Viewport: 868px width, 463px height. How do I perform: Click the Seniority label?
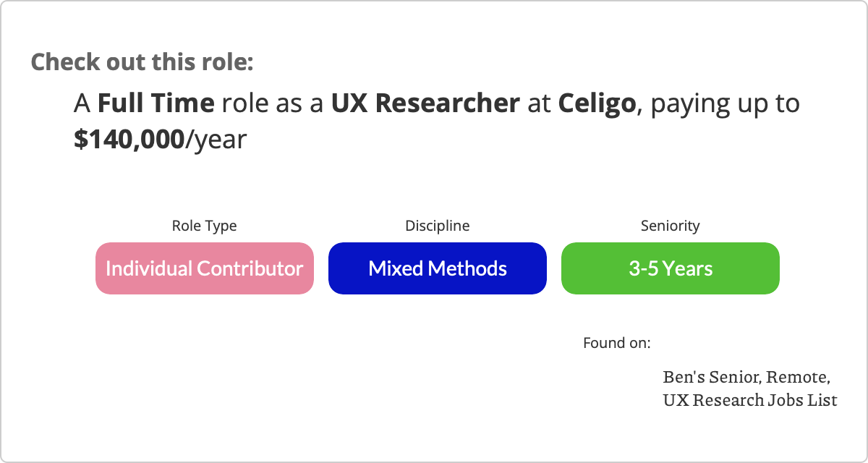pos(670,226)
